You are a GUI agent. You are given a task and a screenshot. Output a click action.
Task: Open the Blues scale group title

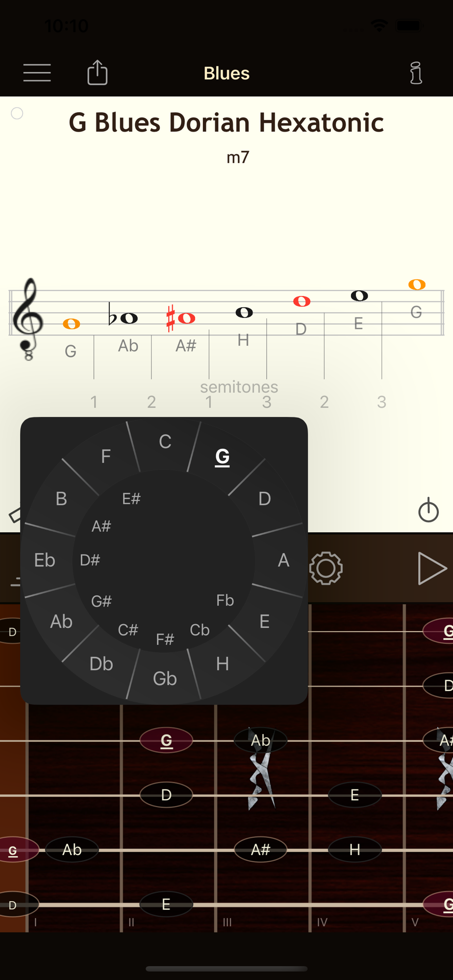[226, 73]
